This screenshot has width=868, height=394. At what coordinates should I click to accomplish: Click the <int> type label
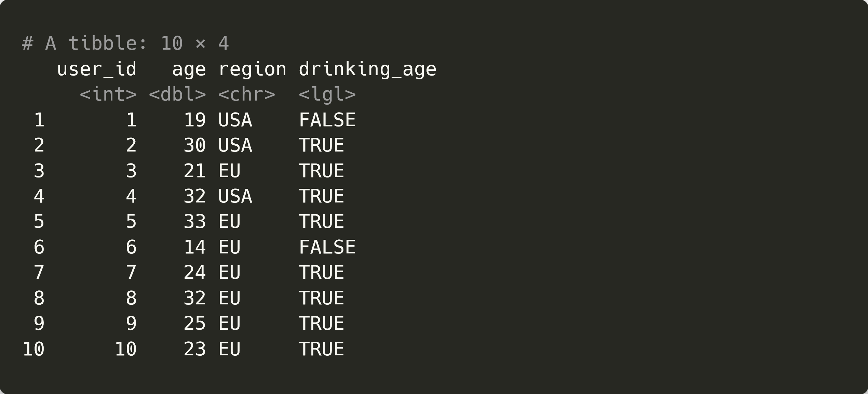point(108,94)
